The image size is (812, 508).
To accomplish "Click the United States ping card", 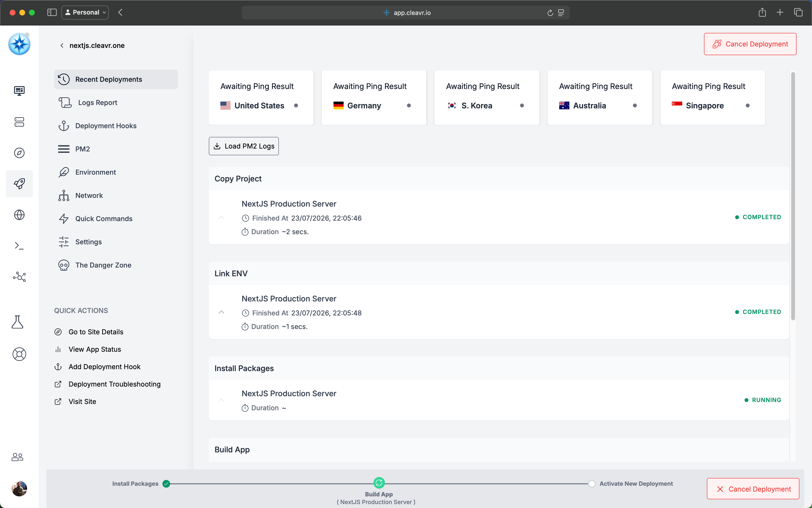I will [x=261, y=97].
